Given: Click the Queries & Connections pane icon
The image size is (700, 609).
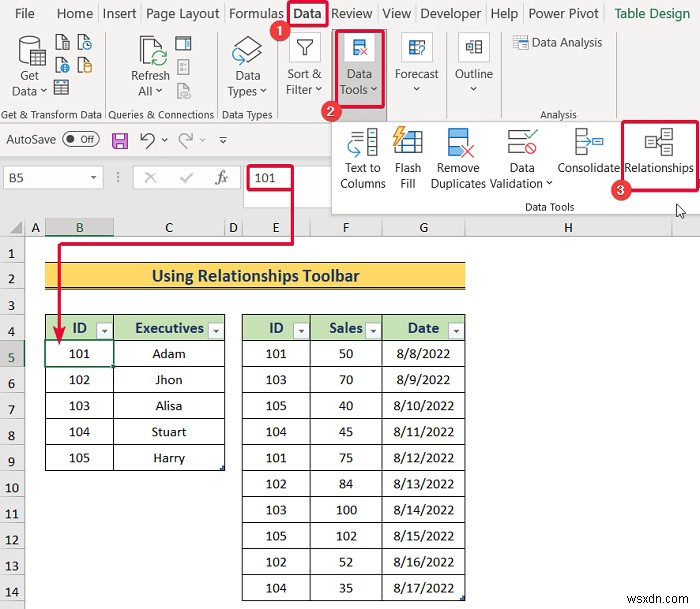Looking at the screenshot, I should [x=183, y=43].
